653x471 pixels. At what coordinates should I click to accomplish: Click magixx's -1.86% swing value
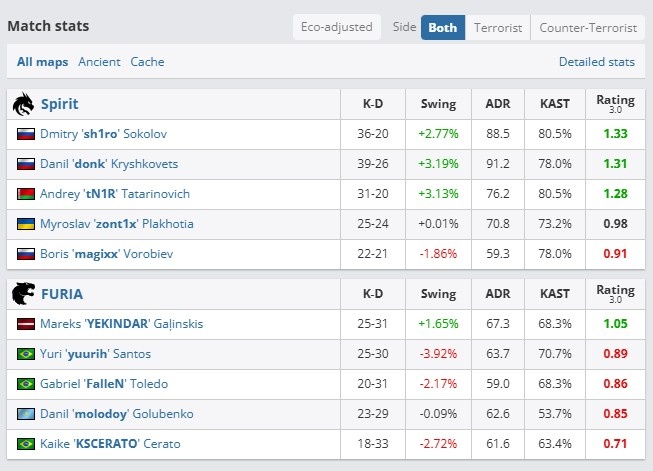[438, 254]
